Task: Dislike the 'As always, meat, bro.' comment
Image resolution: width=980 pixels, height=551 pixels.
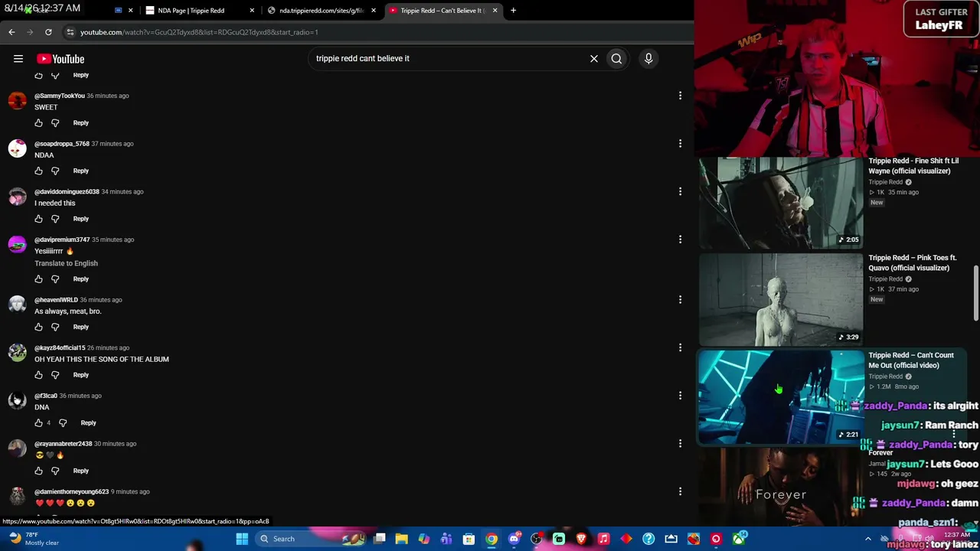Action: [55, 327]
